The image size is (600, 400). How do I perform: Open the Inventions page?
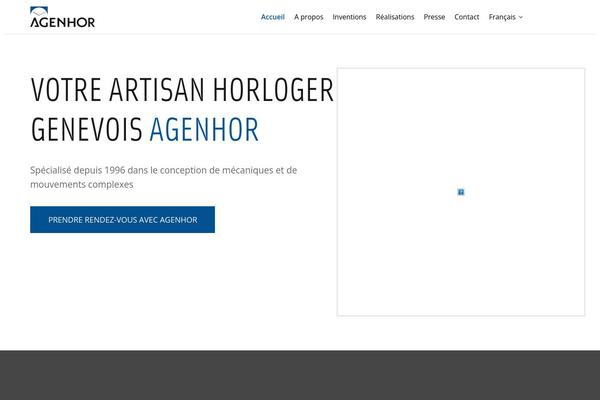tap(349, 17)
